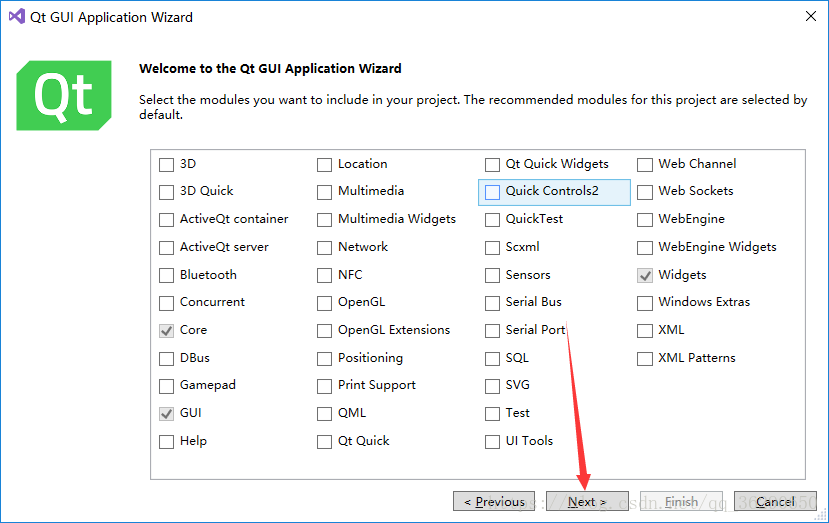This screenshot has width=829, height=523.
Task: Check the Scxml module
Action: tap(492, 247)
